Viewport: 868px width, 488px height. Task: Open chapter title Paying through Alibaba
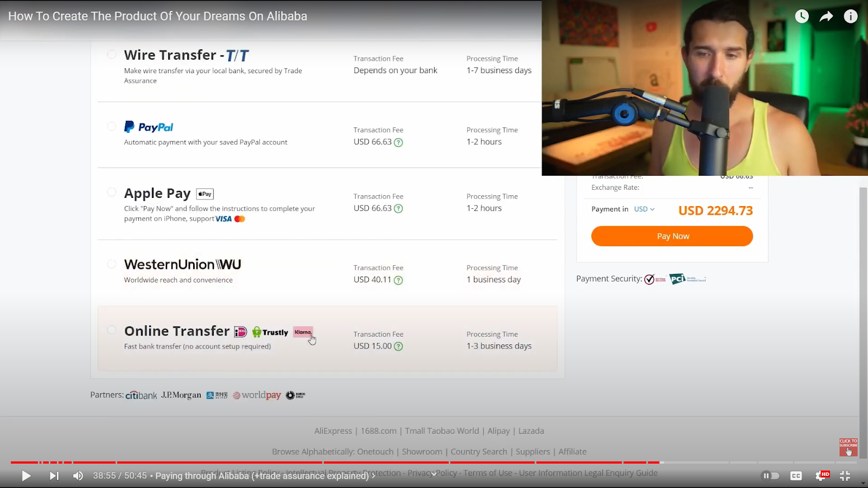(264, 476)
